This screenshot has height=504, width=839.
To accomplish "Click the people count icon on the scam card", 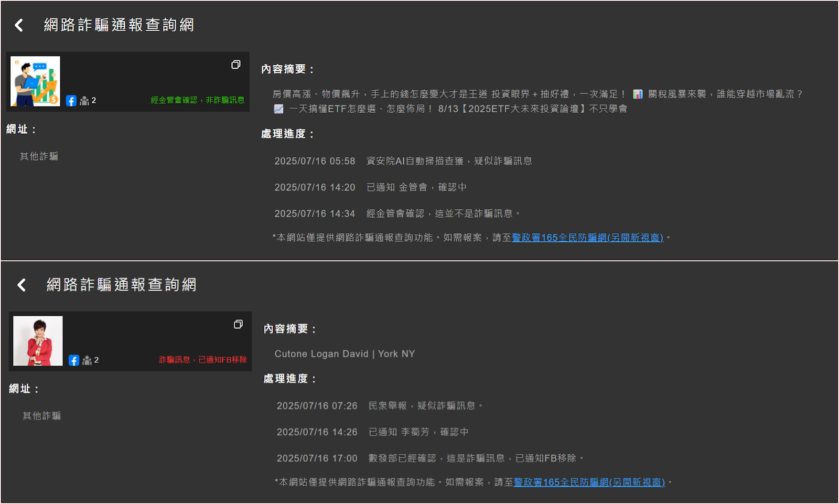I will (x=87, y=360).
